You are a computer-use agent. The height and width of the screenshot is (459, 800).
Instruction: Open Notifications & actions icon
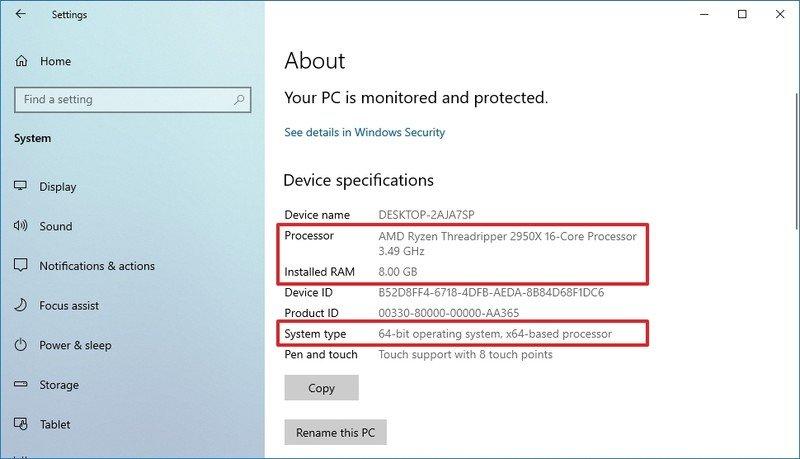click(20, 265)
